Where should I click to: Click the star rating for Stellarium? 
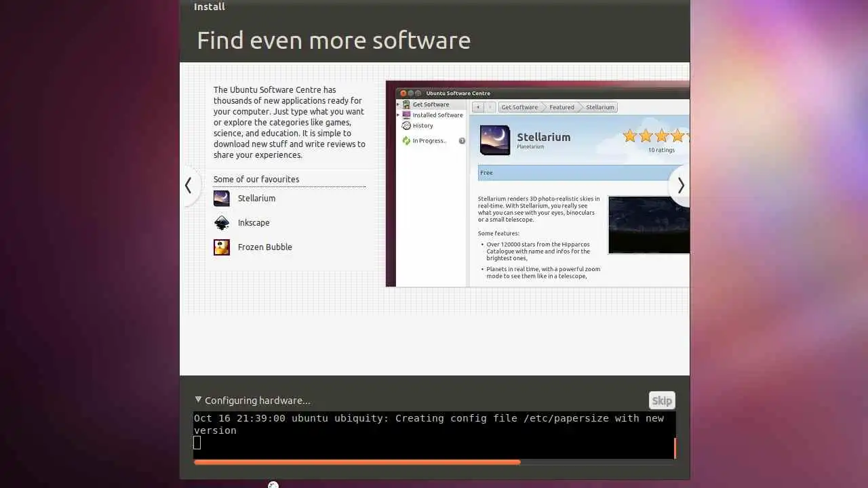[x=656, y=136]
